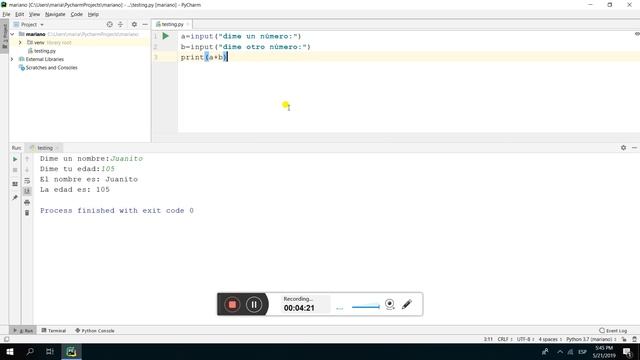
Task: Close the testing.py editor tab
Action: click(x=188, y=24)
